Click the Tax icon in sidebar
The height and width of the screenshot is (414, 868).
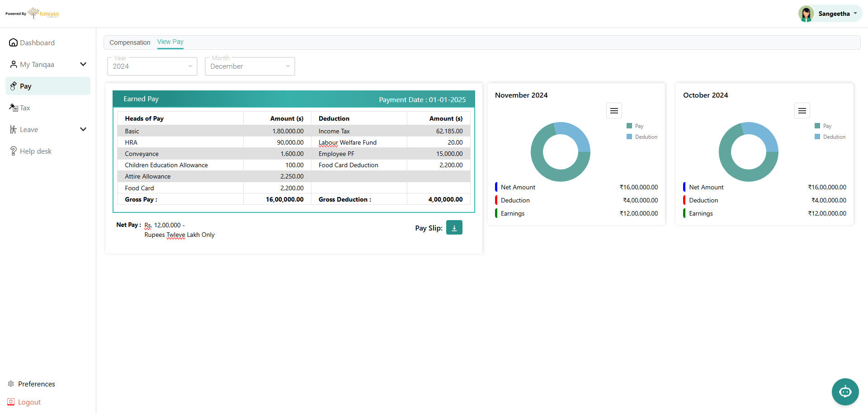pyautogui.click(x=14, y=108)
